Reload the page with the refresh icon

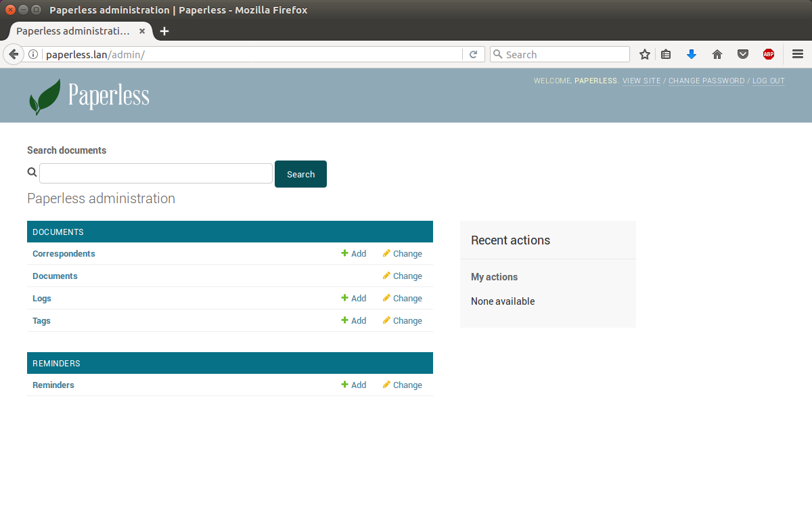point(474,54)
